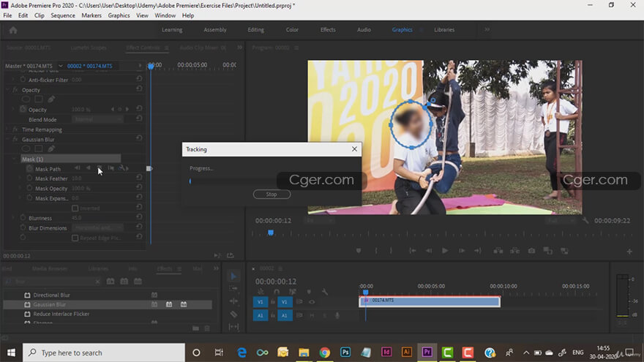
Task: Select the pen mask tool under Opacity
Action: [x=51, y=99]
